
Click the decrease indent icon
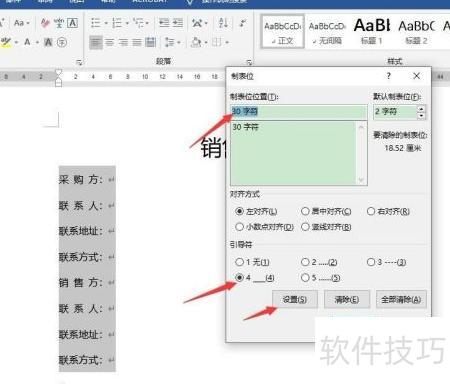[x=164, y=23]
